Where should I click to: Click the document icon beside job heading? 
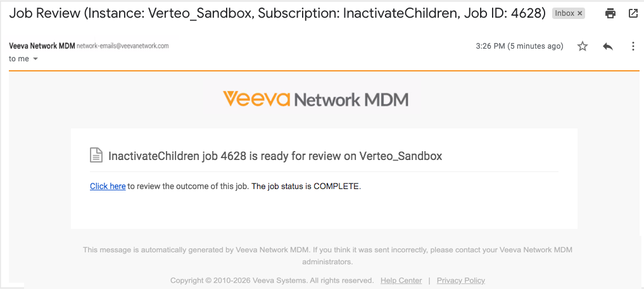coord(96,156)
